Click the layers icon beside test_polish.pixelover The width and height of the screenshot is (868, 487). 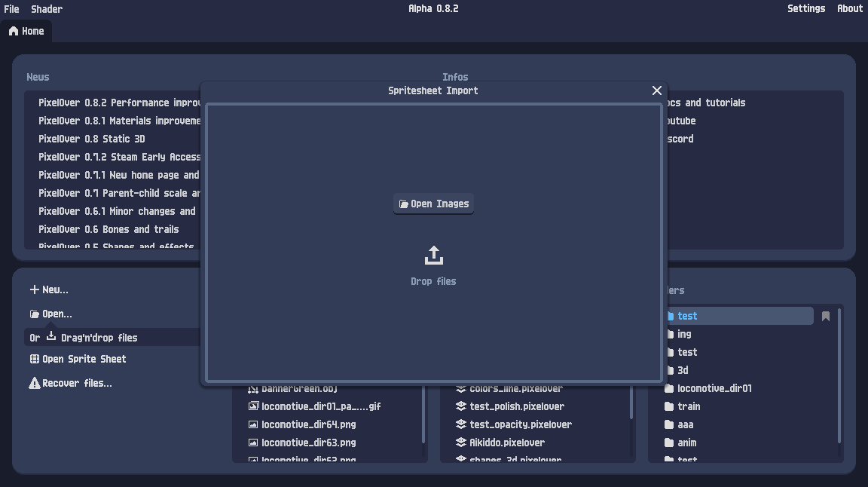point(460,406)
